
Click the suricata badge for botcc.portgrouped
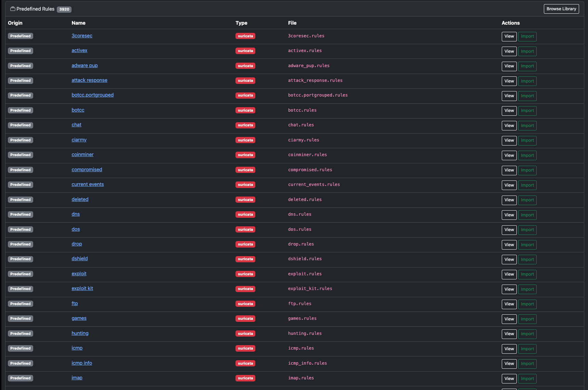tap(245, 96)
